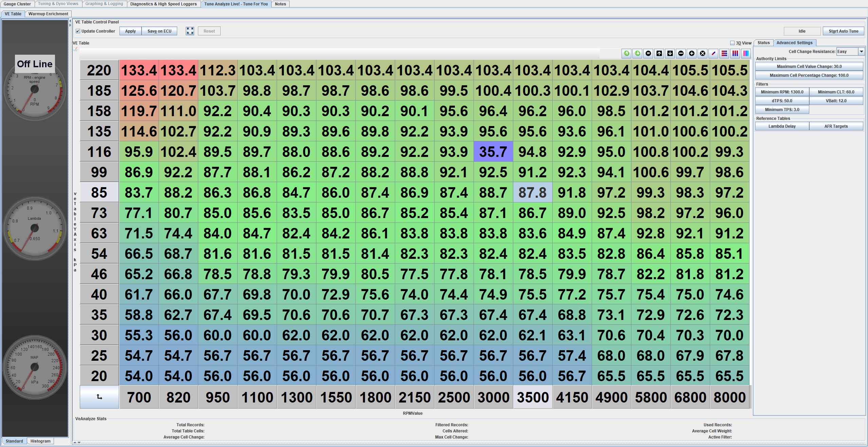868x447 pixels.
Task: Switch to the Warmup Enrichment tab
Action: pyautogui.click(x=48, y=14)
